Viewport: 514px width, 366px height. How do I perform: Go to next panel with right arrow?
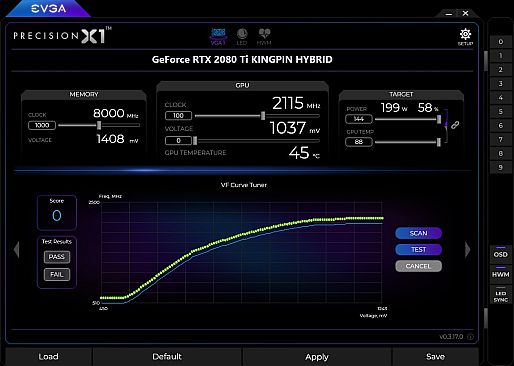click(468, 249)
